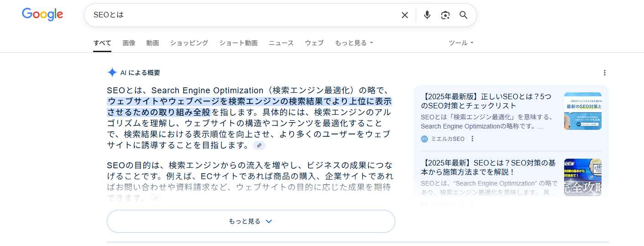Image resolution: width=644 pixels, height=246 pixels.
Task: Click the 最新のSEO対策 article thumbnail
Action: click(x=583, y=111)
